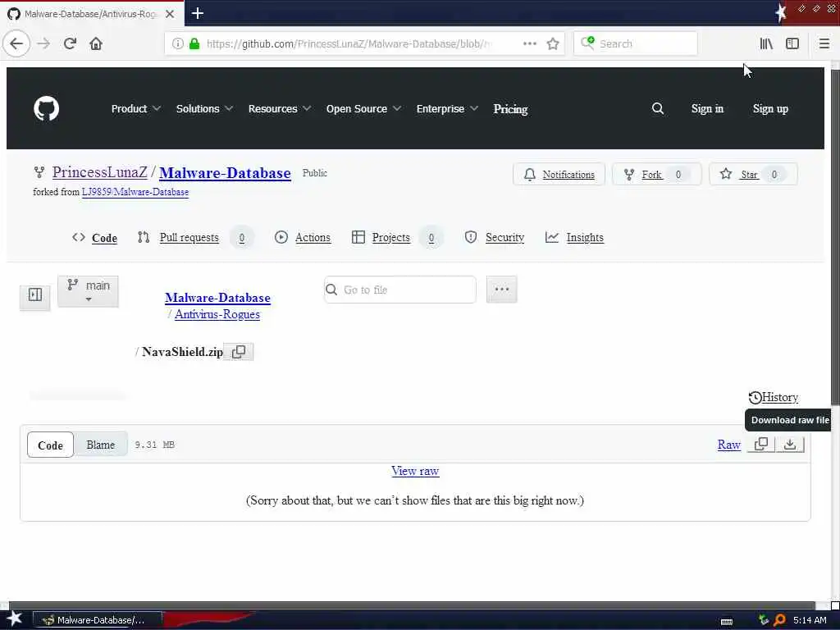Go back with browser back arrow

click(16, 43)
